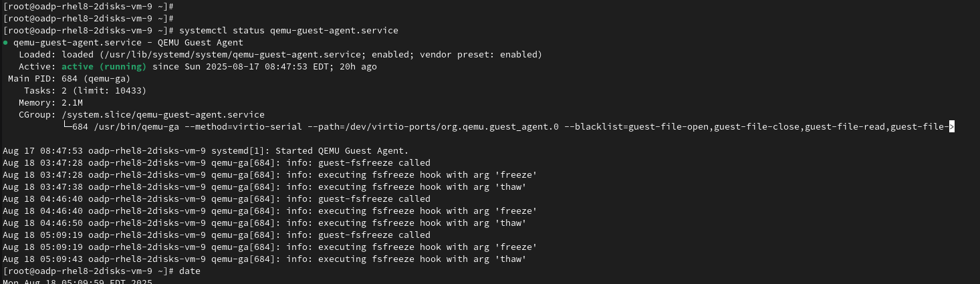Viewport: 980px width, 284px height.
Task: Click the 03:47:28 guest-fsfreeze called log entry
Action: tap(217, 163)
